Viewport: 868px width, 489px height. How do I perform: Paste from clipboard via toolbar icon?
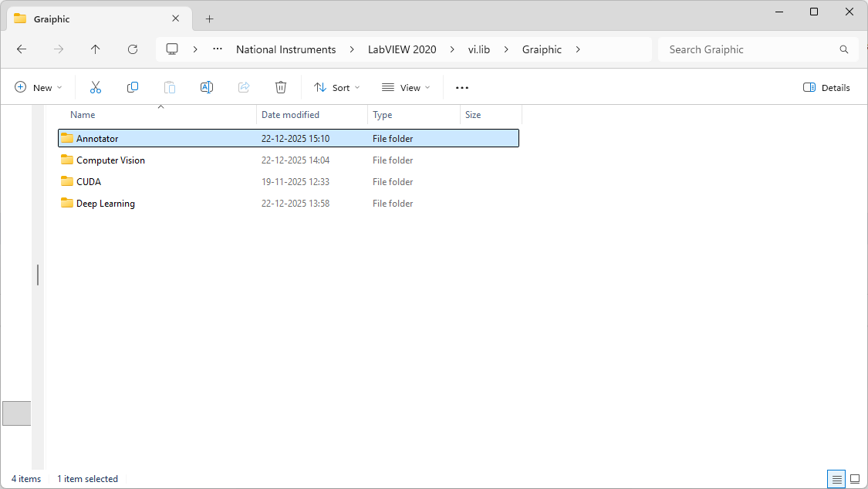(169, 86)
